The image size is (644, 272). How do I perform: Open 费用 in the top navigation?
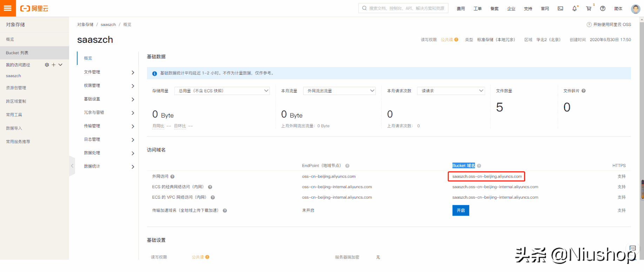(x=461, y=9)
